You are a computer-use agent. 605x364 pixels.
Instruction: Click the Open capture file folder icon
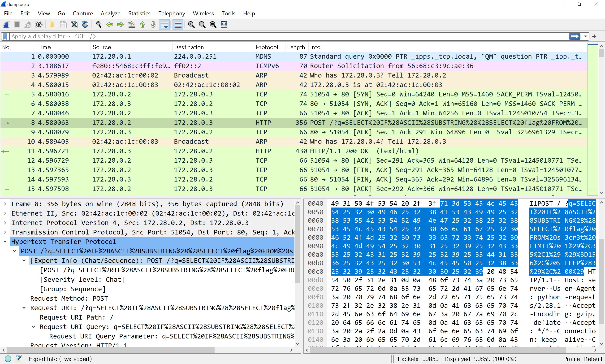pyautogui.click(x=52, y=25)
